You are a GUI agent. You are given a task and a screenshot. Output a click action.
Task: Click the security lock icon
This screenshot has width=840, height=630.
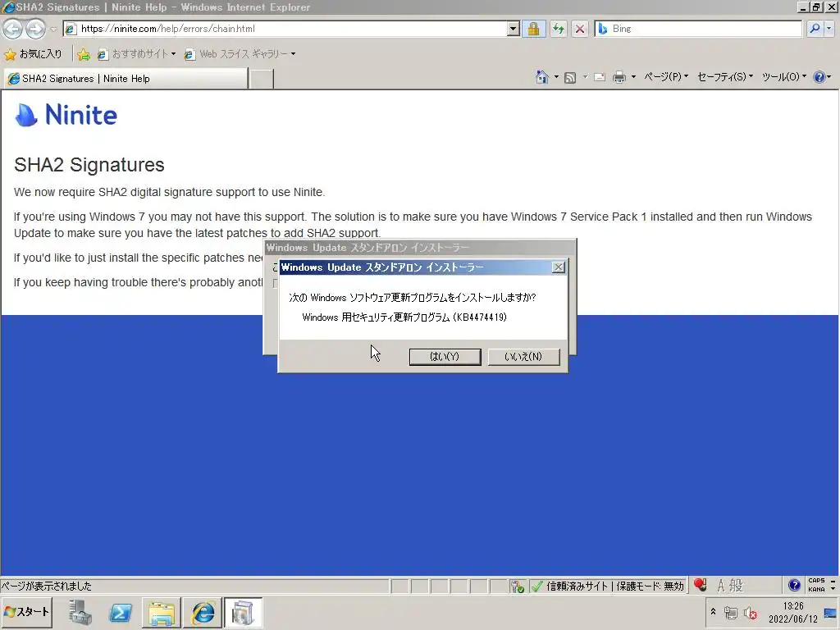[533, 29]
